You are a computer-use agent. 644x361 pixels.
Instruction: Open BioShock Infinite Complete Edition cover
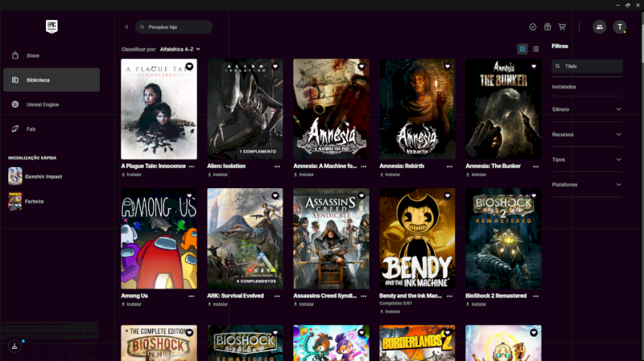click(x=159, y=343)
